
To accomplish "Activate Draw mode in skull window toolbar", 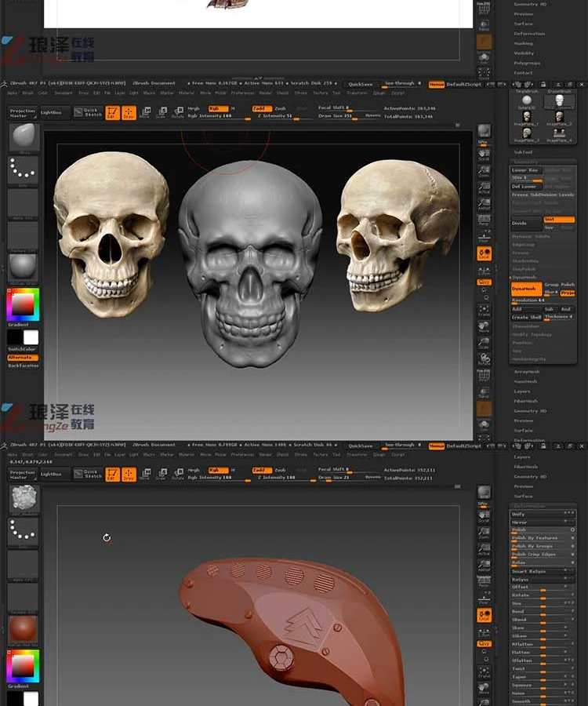I will pos(129,112).
